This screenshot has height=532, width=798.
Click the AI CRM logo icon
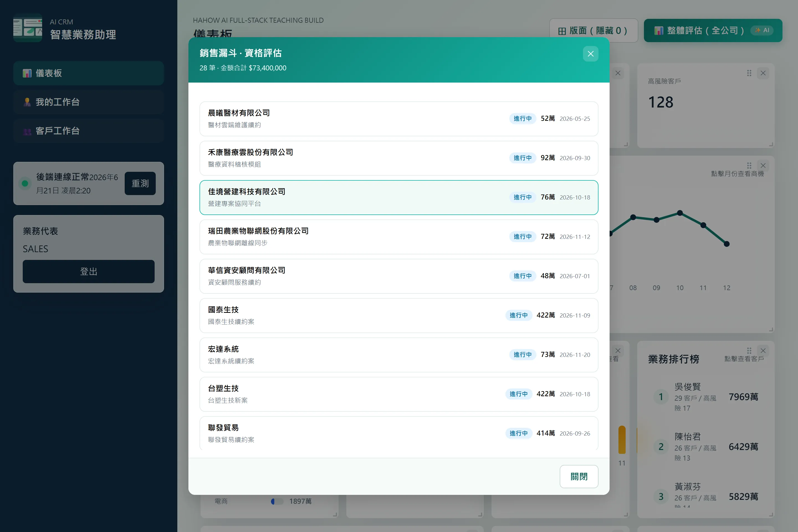pyautogui.click(x=28, y=28)
